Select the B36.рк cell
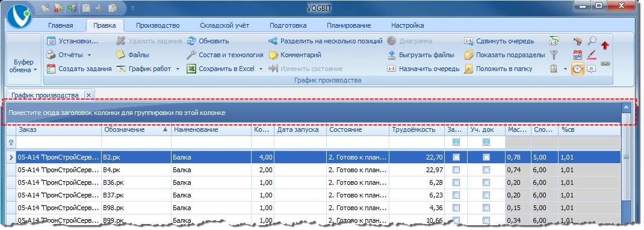644x230 pixels. click(x=136, y=182)
